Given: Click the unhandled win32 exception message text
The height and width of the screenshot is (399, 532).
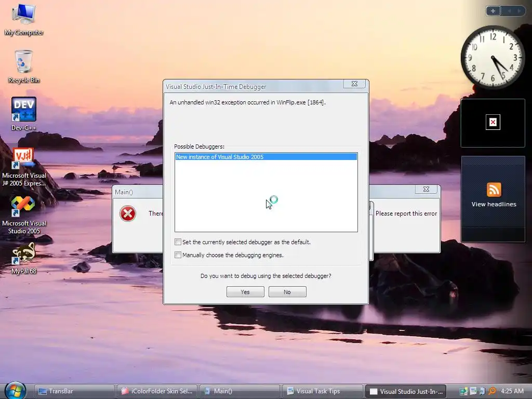Looking at the screenshot, I should (x=247, y=102).
